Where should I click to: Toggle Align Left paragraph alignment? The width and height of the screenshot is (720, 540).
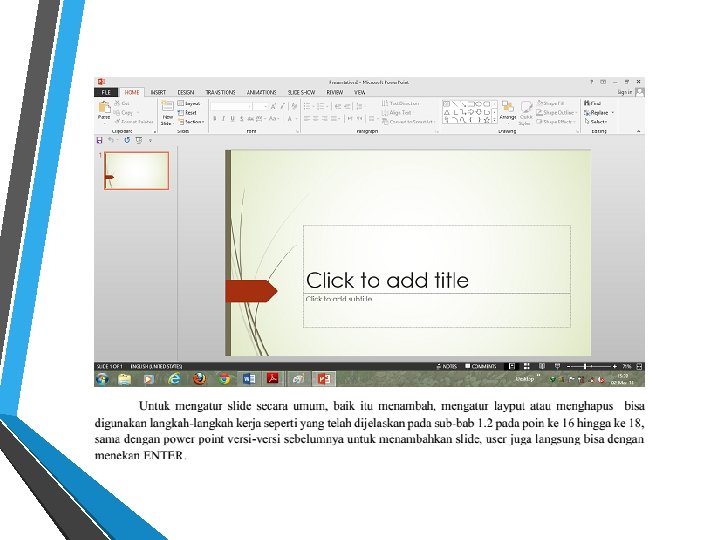tap(307, 119)
